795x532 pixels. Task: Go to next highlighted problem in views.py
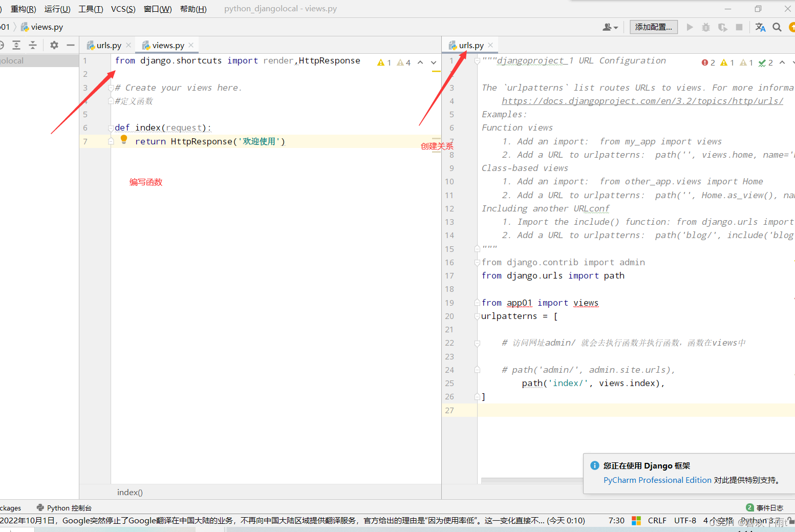(434, 62)
